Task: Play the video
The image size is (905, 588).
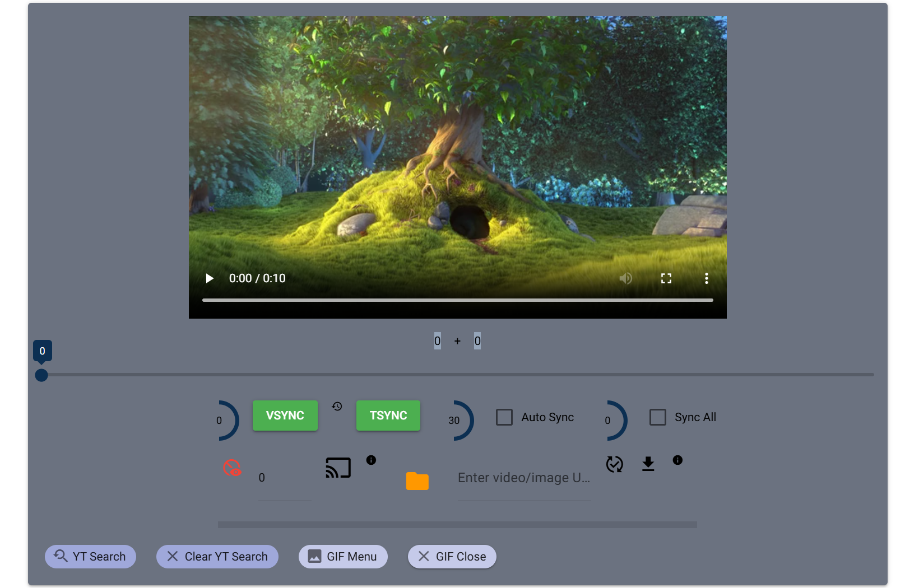Action: click(x=210, y=278)
